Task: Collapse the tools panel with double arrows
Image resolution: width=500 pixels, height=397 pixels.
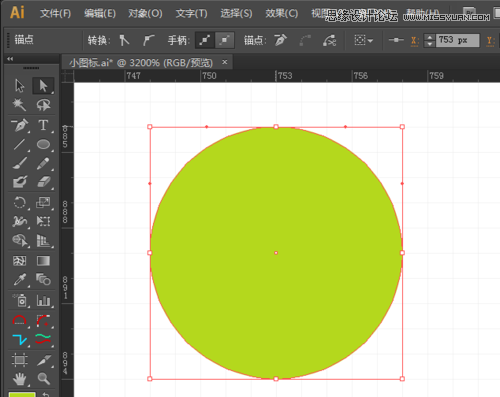Action: click(x=10, y=59)
